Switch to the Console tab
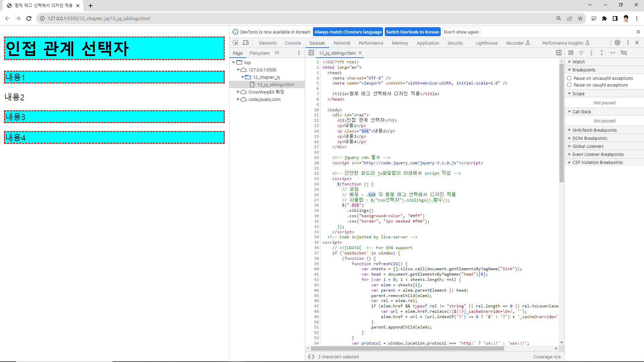This screenshot has width=644, height=362. pos(293,43)
